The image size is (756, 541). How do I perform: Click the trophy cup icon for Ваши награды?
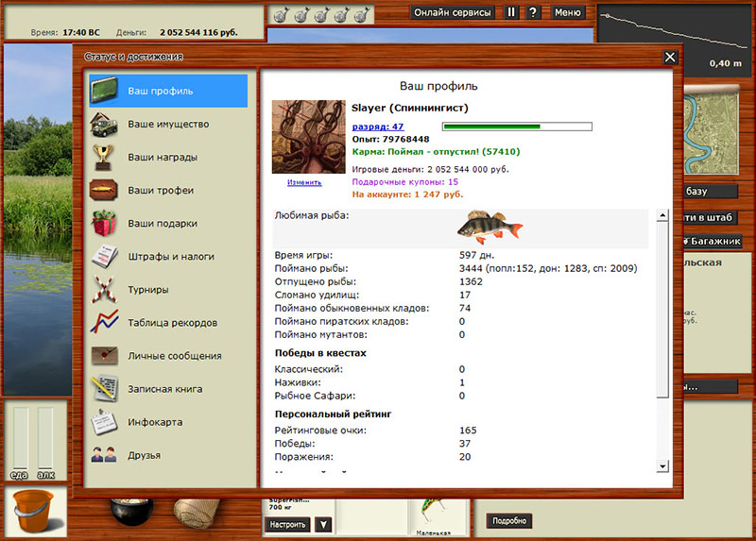(104, 158)
